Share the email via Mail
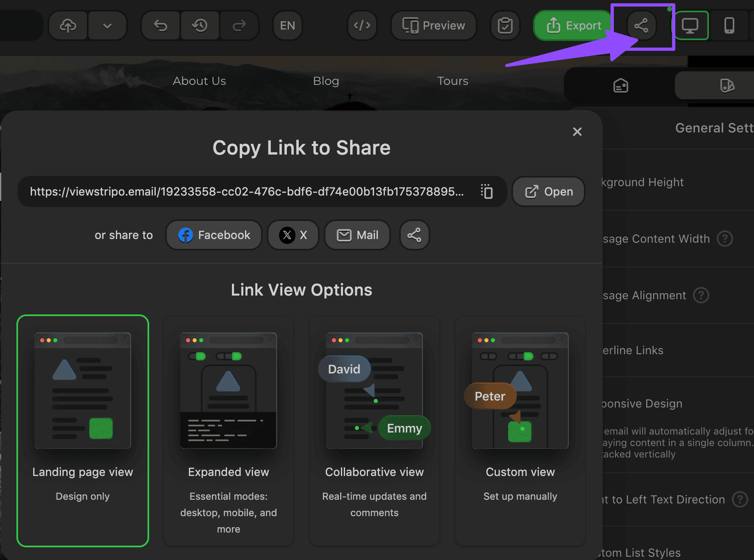Screen dimensions: 754x560 click(x=357, y=235)
